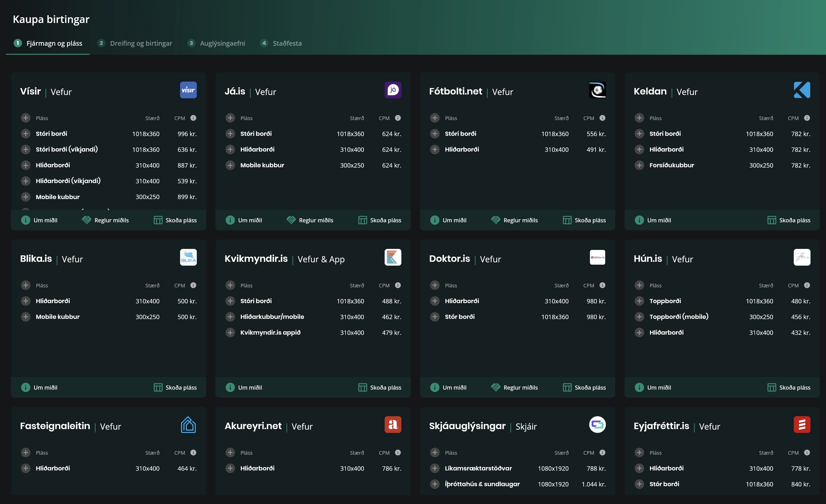Open Skoða pláss for Keldan
The width and height of the screenshot is (826, 504).
(x=789, y=220)
